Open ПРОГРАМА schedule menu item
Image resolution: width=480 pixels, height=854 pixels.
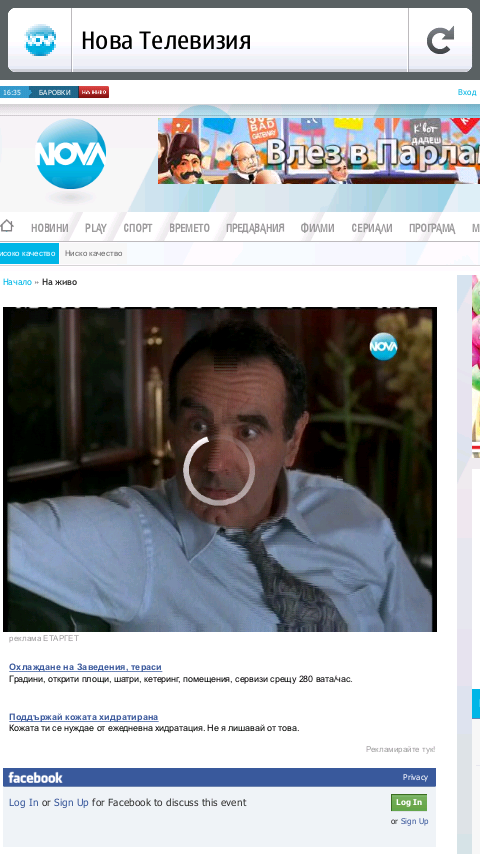[432, 228]
